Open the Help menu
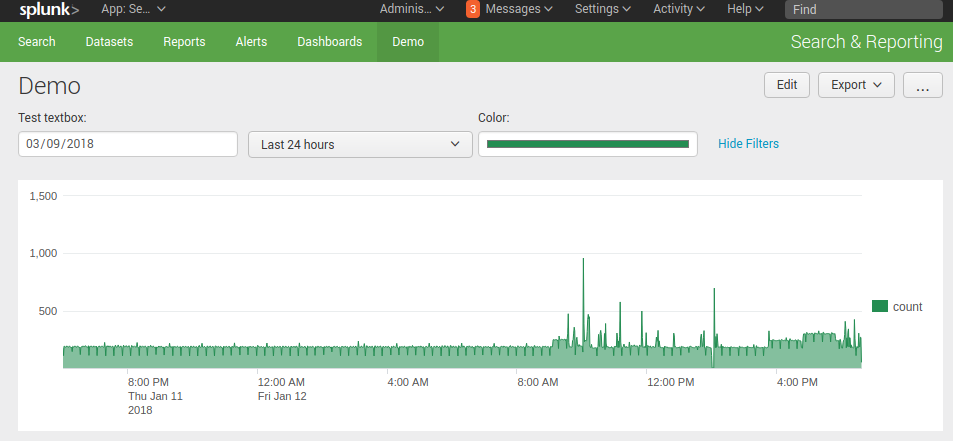 click(745, 9)
